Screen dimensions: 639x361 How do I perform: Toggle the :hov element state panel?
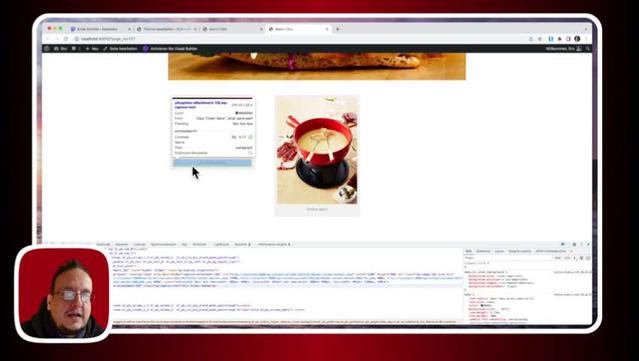pyautogui.click(x=557, y=258)
